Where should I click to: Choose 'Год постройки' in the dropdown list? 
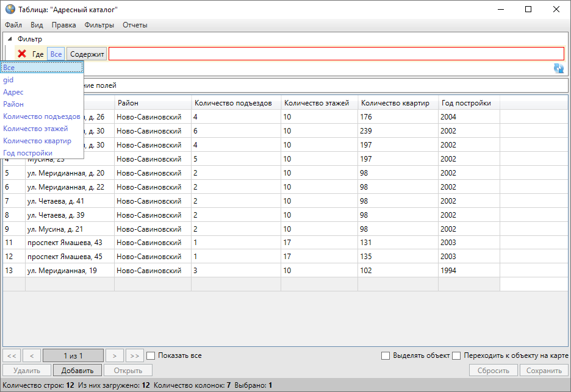click(x=27, y=153)
